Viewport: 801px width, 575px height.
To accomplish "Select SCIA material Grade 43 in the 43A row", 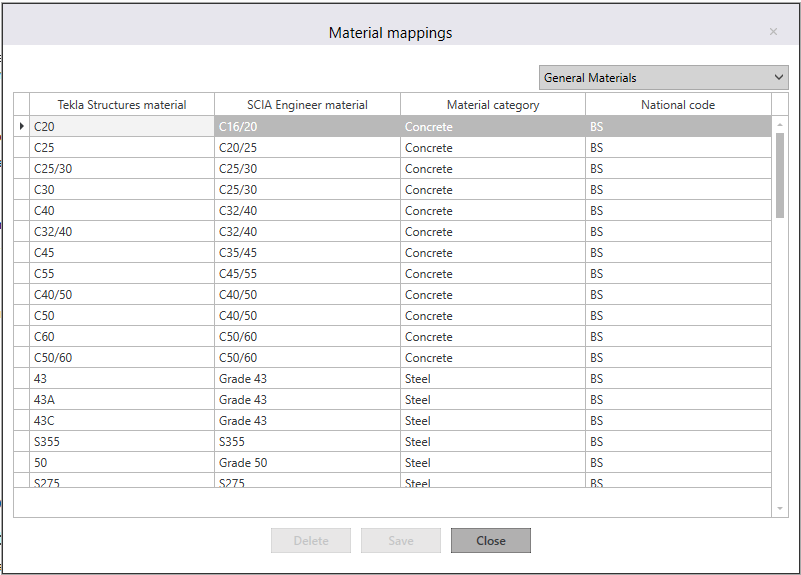I will tap(308, 399).
